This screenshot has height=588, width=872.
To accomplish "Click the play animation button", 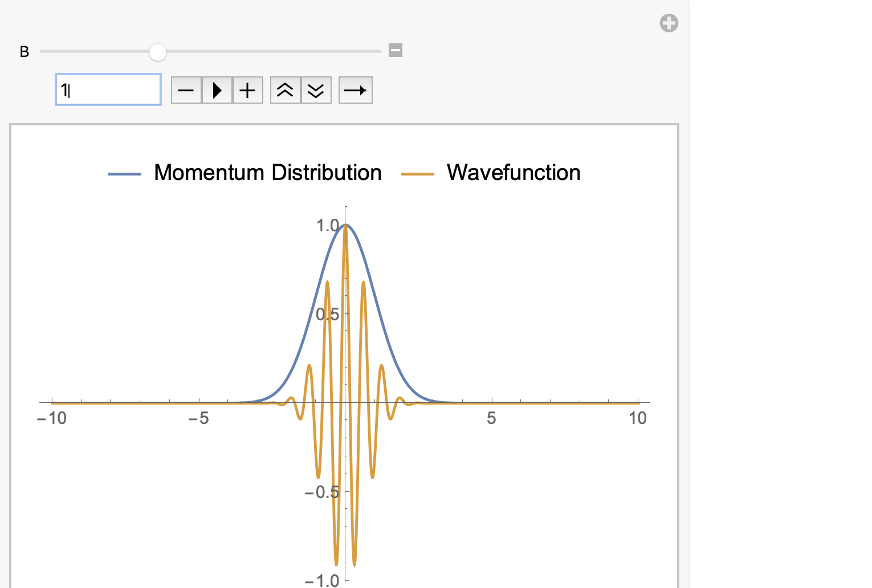I will (x=217, y=90).
